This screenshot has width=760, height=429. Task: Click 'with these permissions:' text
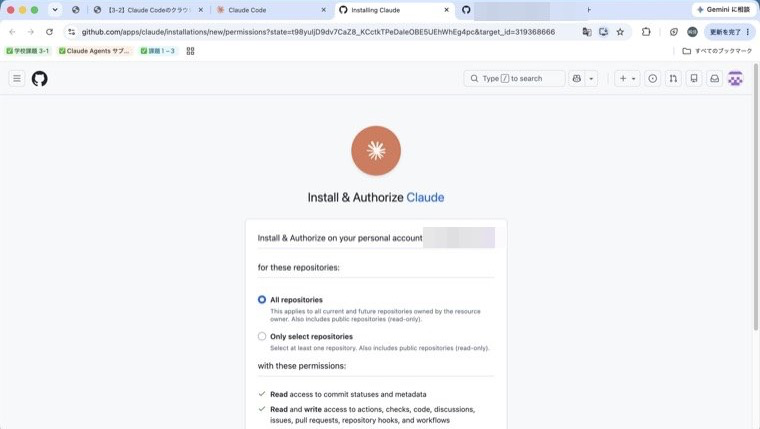pyautogui.click(x=301, y=366)
